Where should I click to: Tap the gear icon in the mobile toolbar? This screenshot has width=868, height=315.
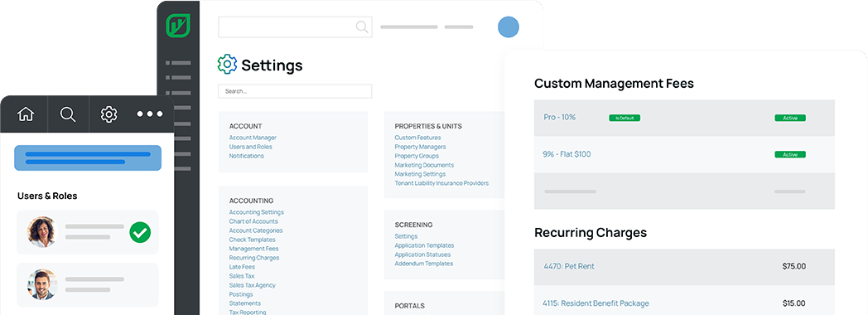[x=109, y=114]
